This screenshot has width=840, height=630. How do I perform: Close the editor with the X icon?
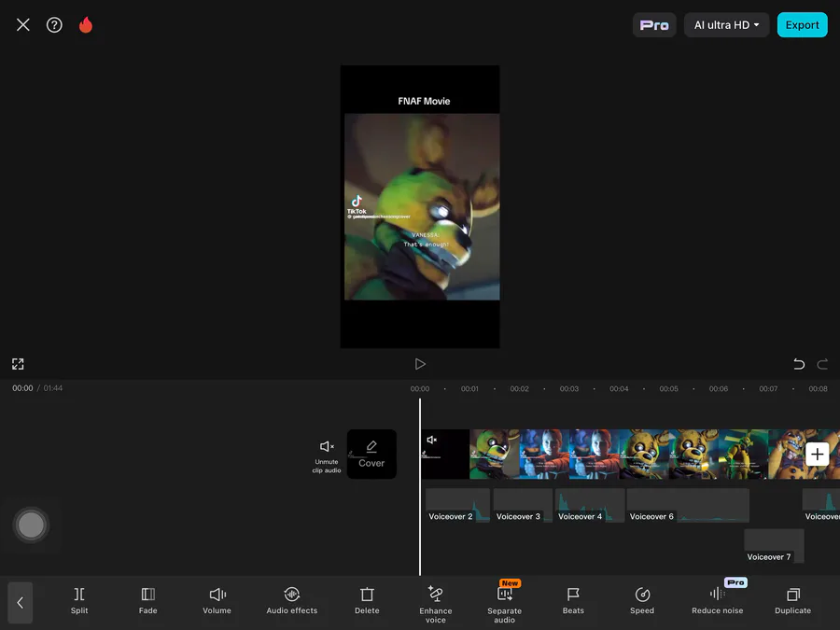click(23, 24)
